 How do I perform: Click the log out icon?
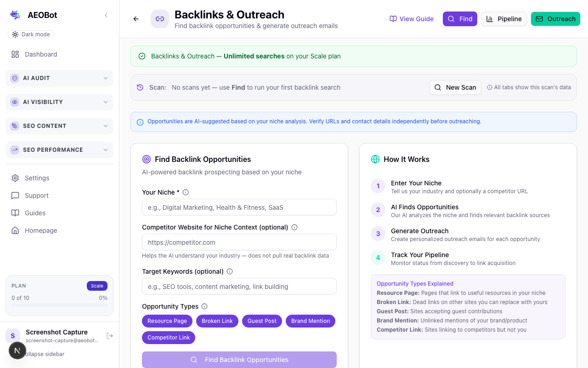110,336
